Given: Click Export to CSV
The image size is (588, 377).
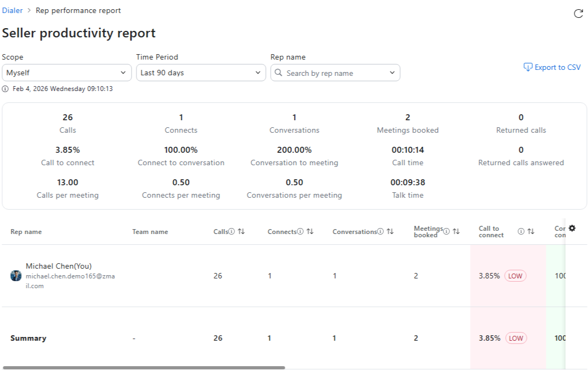Looking at the screenshot, I should pyautogui.click(x=552, y=67).
